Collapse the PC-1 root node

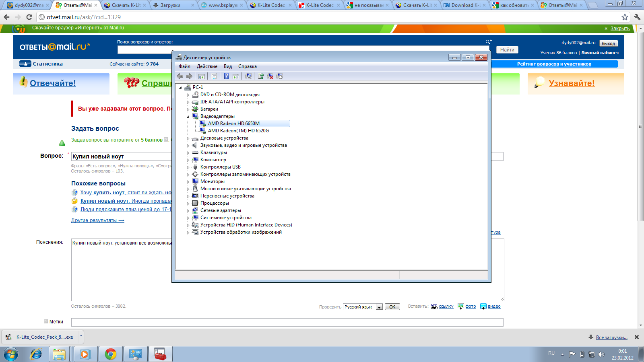181,88
